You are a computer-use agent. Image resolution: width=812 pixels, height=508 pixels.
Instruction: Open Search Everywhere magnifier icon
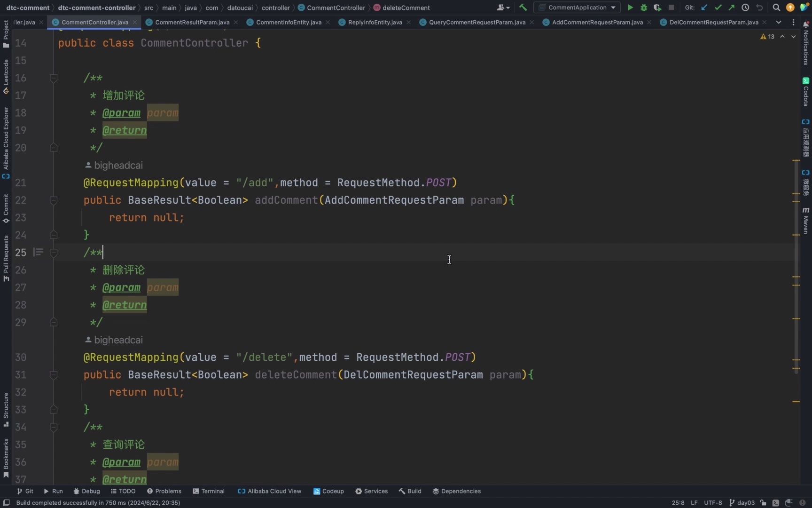776,8
